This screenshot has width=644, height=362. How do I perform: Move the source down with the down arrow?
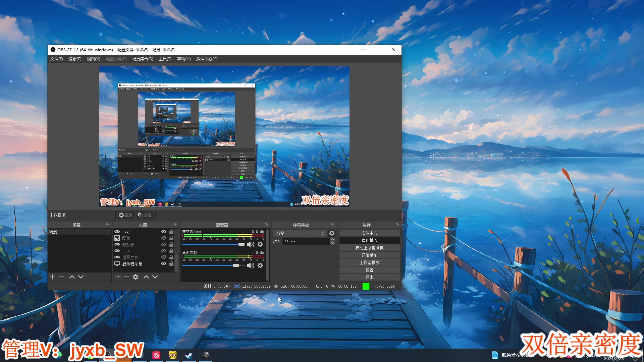tap(155, 277)
